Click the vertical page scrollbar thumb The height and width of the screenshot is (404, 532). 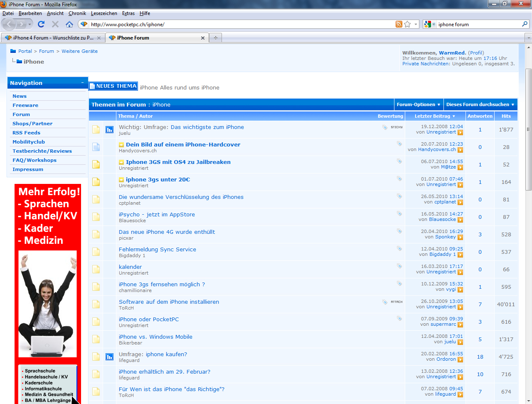tap(528, 129)
